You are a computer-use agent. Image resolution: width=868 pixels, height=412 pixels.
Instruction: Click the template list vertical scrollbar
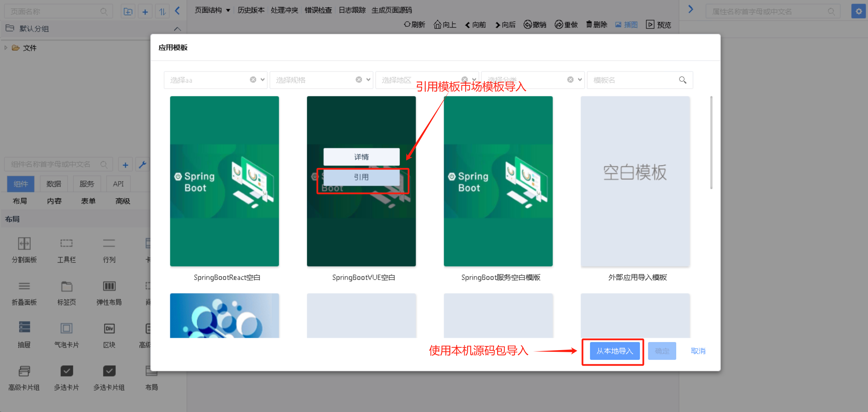(x=711, y=143)
